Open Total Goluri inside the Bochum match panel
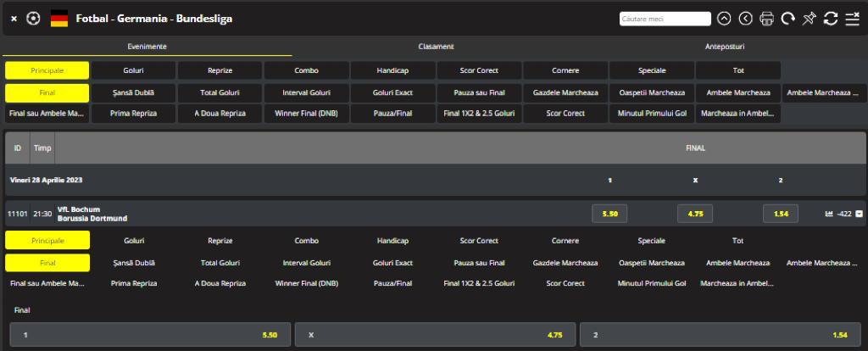This screenshot has width=868, height=351. [220, 263]
